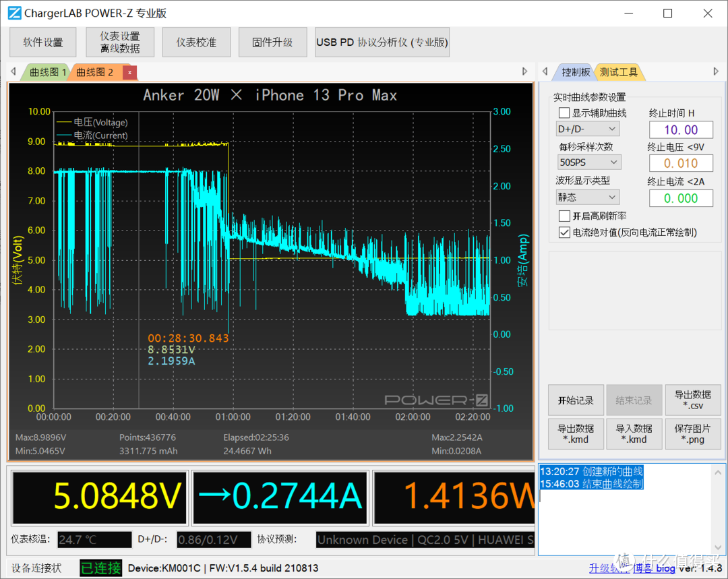Switch to the 控制板 tab

[x=575, y=72]
